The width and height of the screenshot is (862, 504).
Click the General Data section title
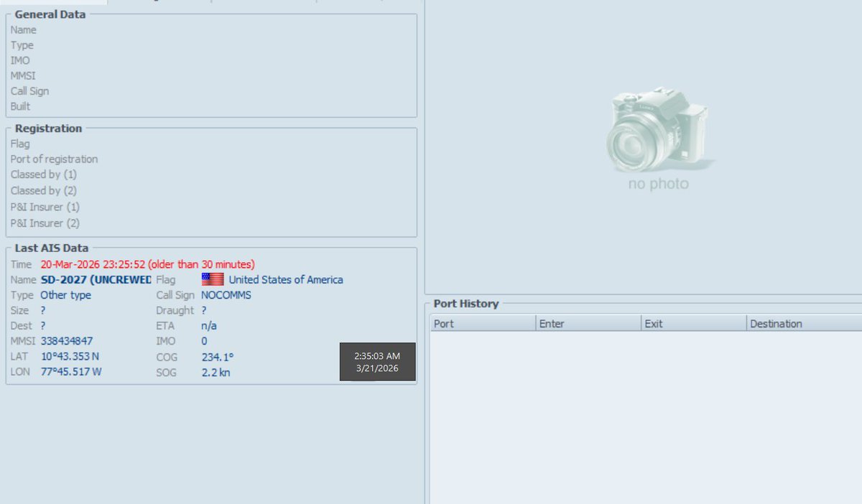[50, 14]
